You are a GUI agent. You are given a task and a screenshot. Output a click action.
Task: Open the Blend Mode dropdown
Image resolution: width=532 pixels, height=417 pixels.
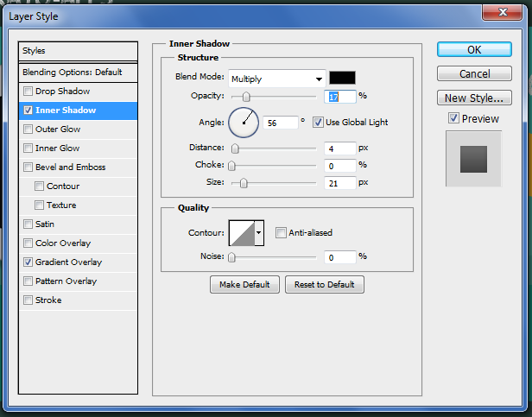(276, 78)
